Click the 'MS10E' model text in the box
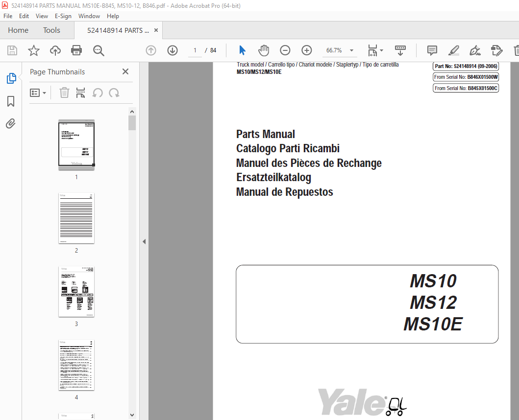This screenshot has height=420, width=519. coord(433,324)
